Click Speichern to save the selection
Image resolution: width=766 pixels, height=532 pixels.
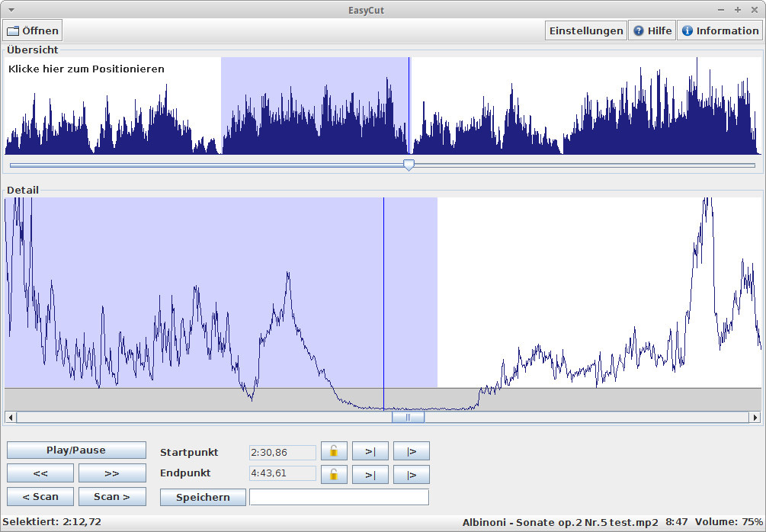(203, 497)
